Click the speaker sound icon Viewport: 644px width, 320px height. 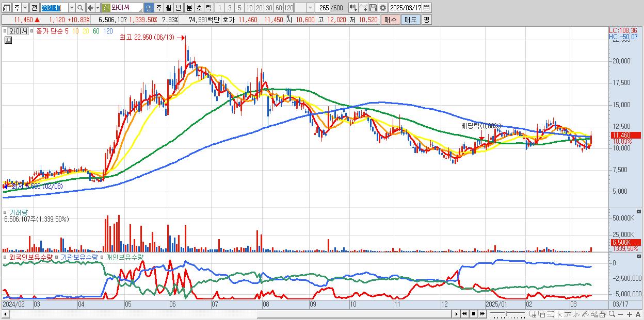click(90, 8)
